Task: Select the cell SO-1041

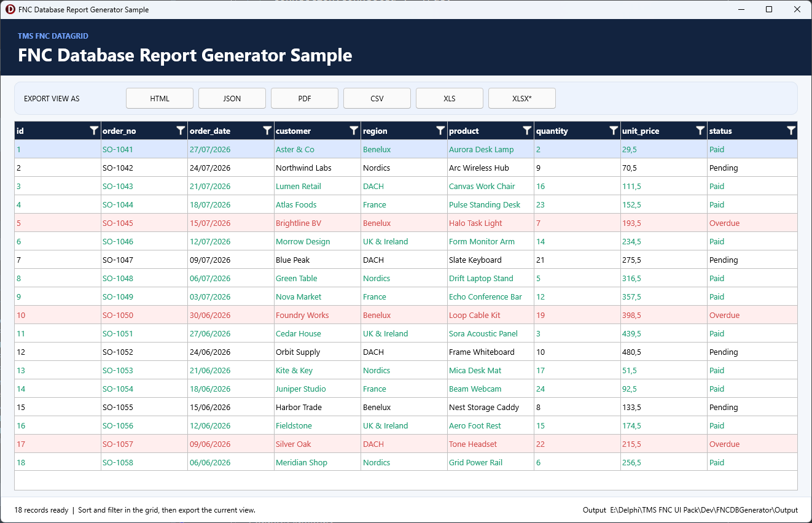Action: 144,149
